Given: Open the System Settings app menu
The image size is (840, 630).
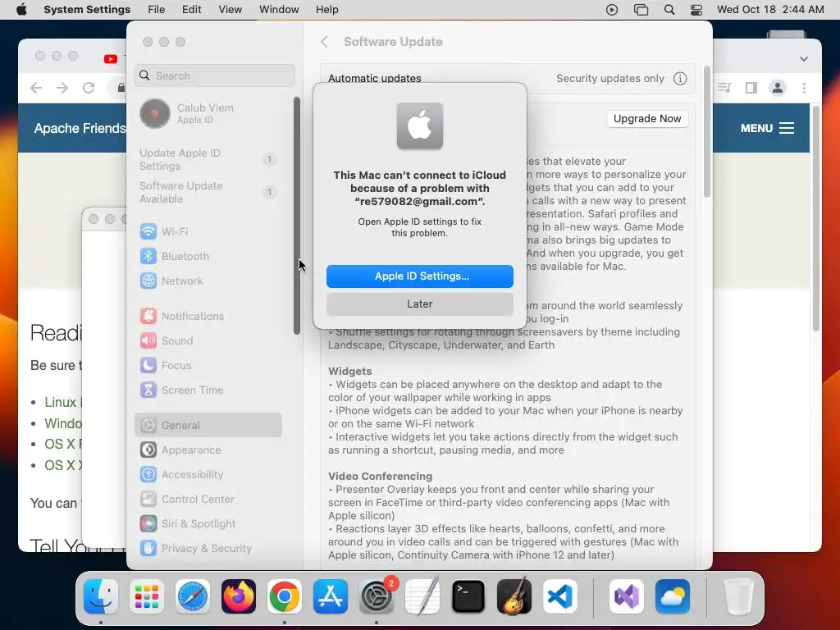Looking at the screenshot, I should pyautogui.click(x=87, y=10).
